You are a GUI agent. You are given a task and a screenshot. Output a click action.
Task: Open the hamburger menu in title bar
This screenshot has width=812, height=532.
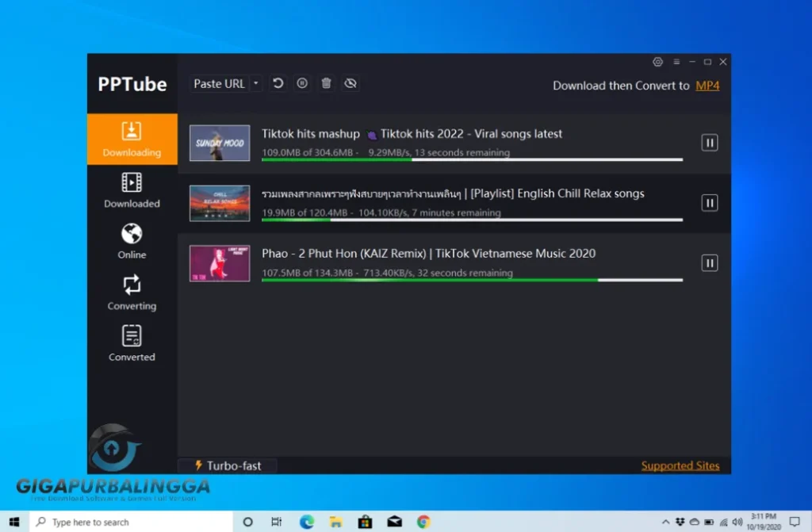tap(676, 62)
